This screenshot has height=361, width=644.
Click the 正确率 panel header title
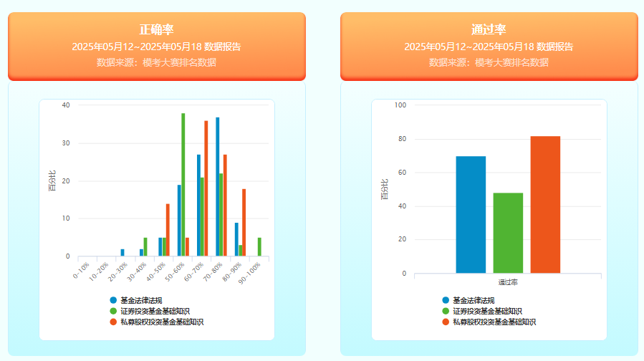coord(157,29)
